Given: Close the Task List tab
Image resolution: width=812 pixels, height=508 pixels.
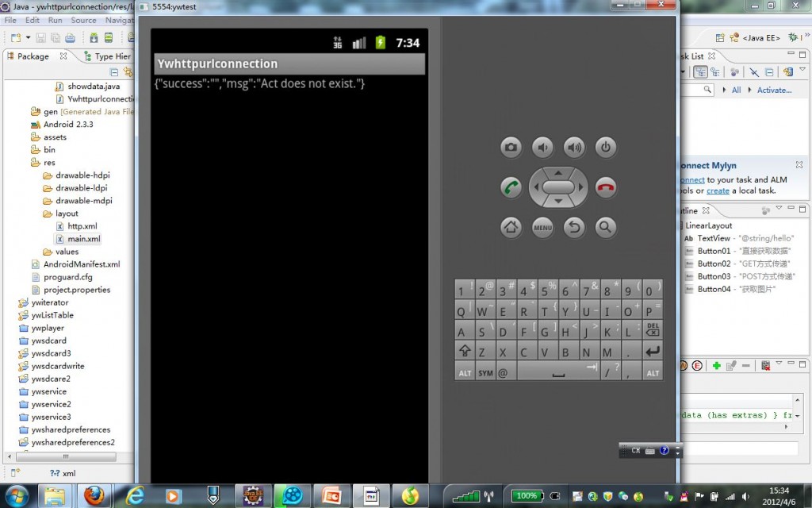Looking at the screenshot, I should pyautogui.click(x=711, y=56).
